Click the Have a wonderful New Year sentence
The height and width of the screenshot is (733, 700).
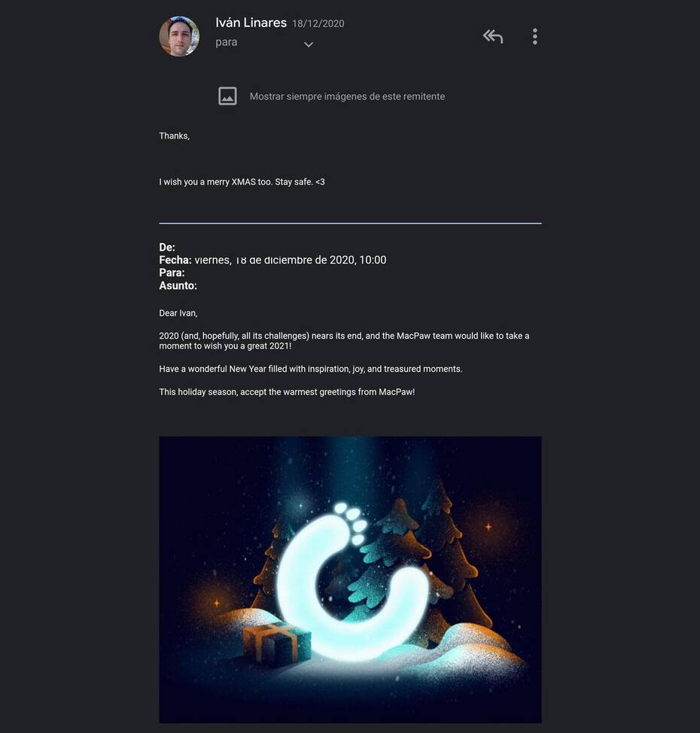click(x=311, y=369)
